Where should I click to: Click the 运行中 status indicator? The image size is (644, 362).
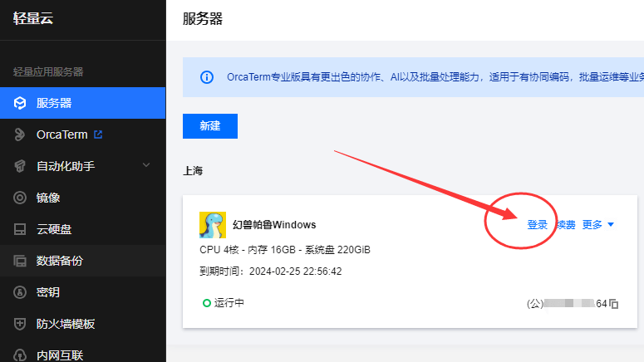[x=224, y=303]
